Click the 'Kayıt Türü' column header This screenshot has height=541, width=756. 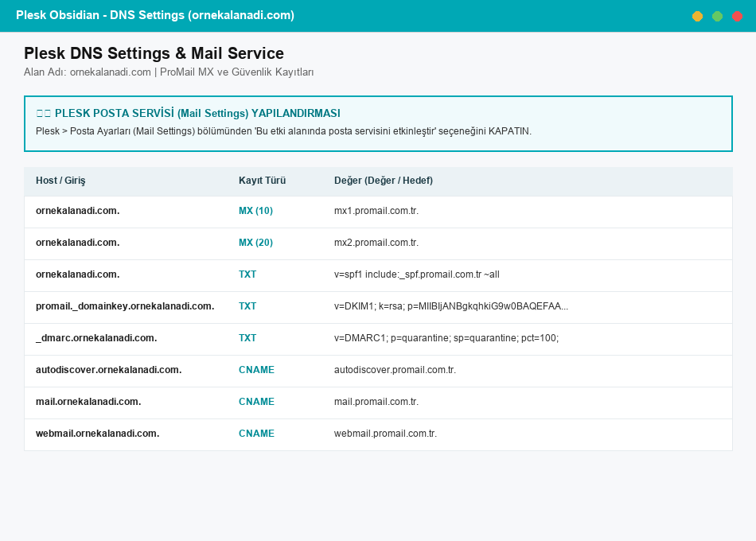coord(263,181)
